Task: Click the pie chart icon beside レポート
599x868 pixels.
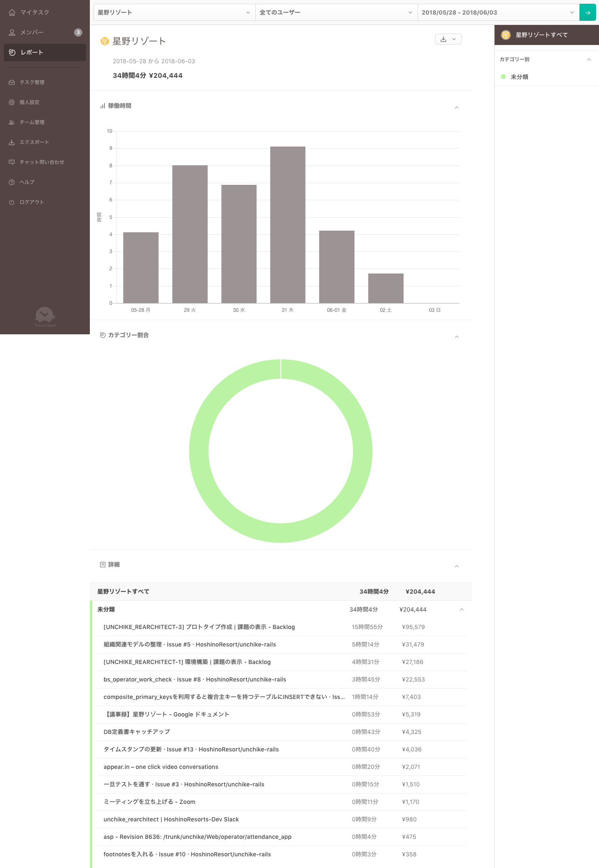Action: tap(12, 52)
